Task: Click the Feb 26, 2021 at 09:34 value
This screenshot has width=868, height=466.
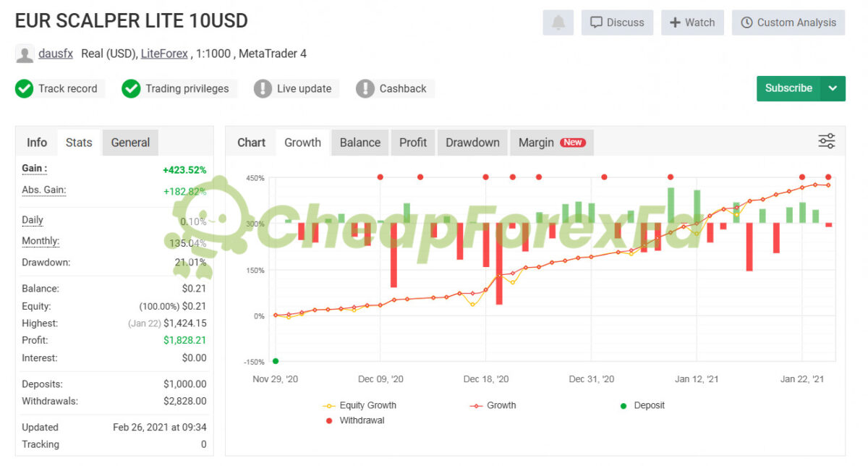Action: point(160,427)
